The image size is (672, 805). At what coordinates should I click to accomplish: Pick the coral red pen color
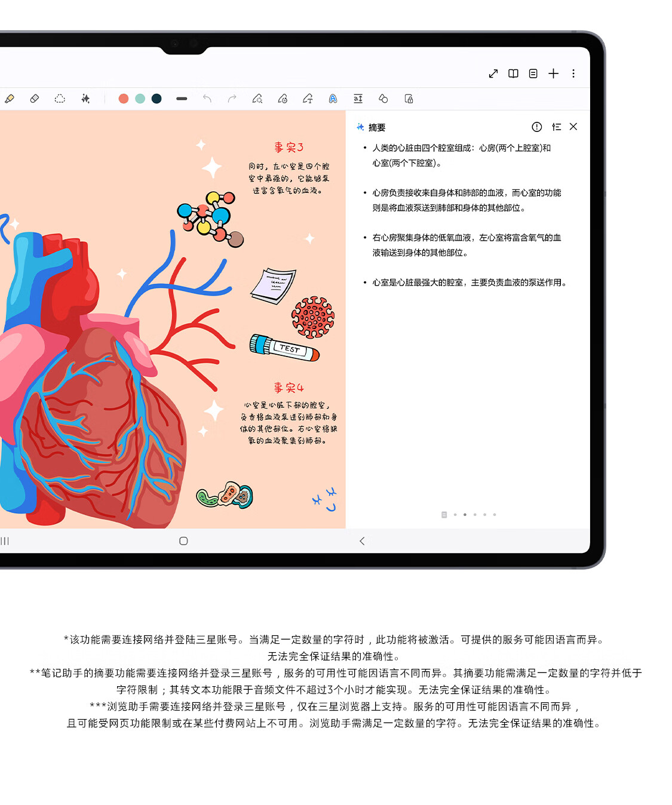click(124, 99)
